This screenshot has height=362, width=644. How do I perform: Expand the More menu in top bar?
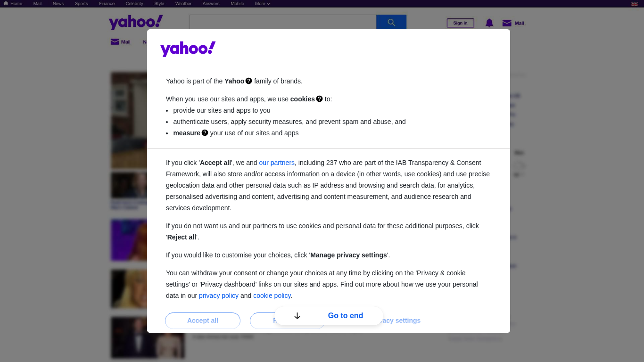[x=263, y=4]
